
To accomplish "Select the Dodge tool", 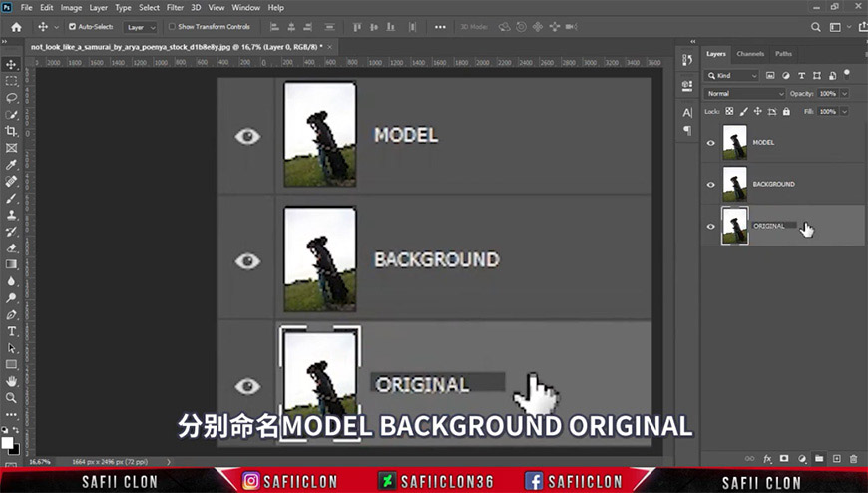I will coord(11,298).
